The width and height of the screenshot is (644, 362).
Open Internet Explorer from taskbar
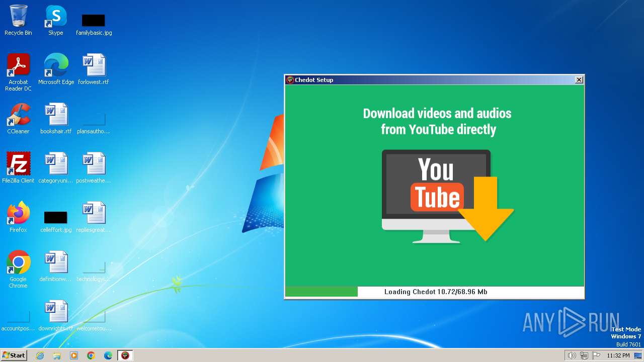[40, 355]
